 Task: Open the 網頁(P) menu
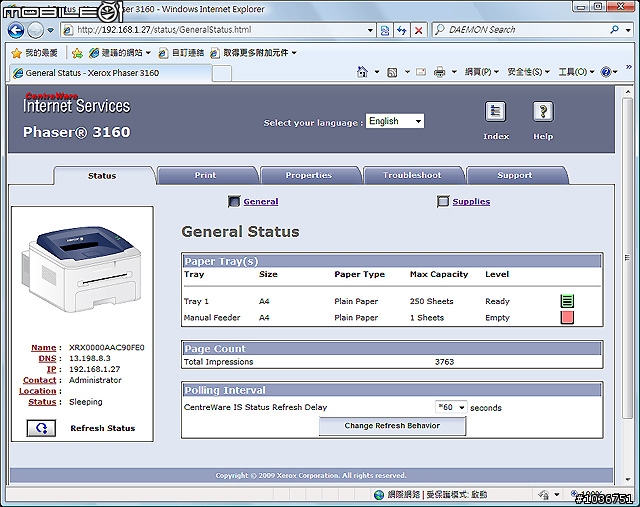click(x=482, y=72)
